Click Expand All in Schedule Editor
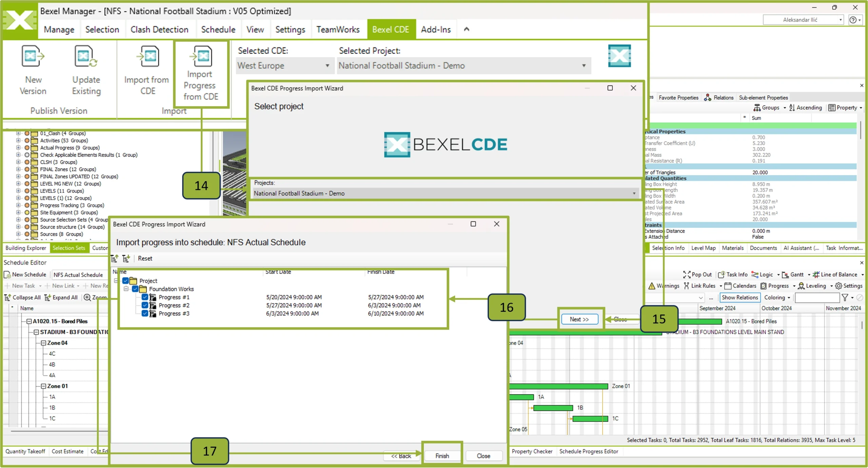868x468 pixels. 61,297
